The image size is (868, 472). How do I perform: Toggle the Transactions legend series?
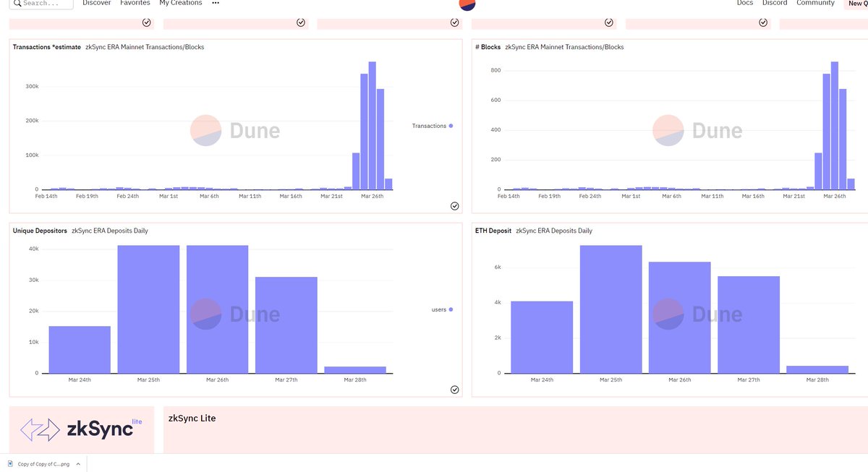tap(432, 126)
